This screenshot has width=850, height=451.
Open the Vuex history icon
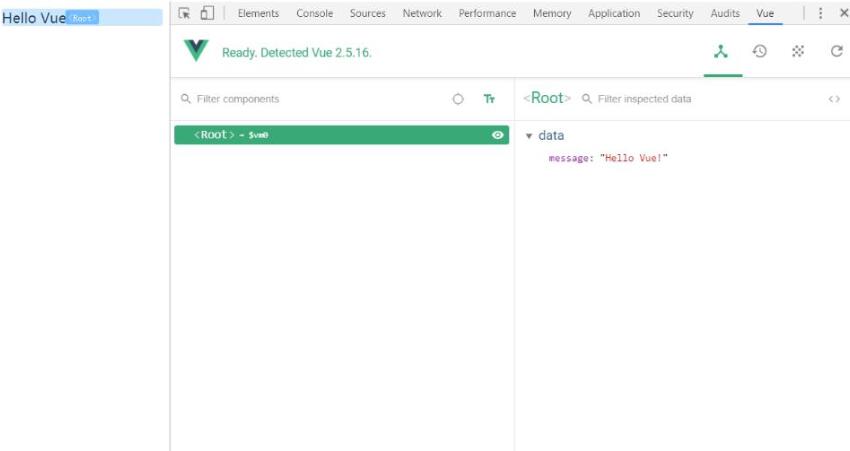(x=760, y=52)
